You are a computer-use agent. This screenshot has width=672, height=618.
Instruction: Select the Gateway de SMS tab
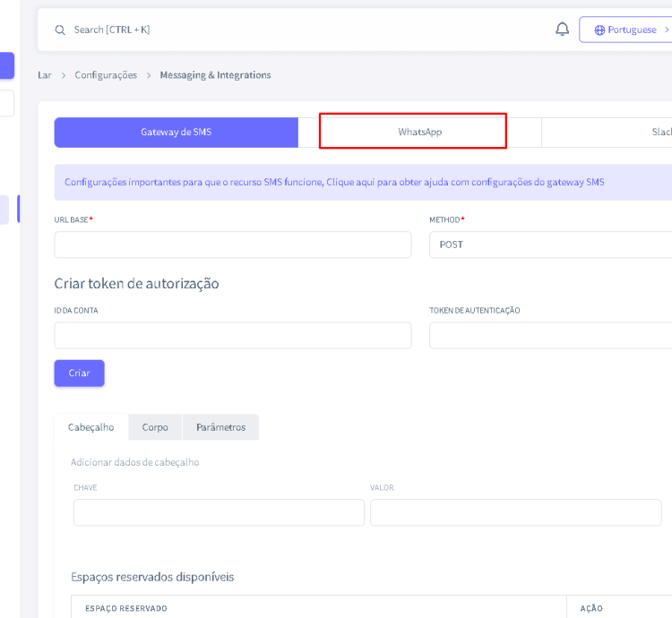point(176,133)
